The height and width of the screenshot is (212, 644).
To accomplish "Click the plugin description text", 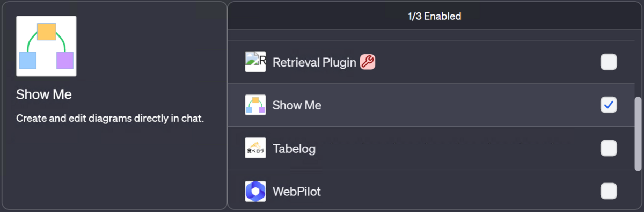I will pos(110,118).
